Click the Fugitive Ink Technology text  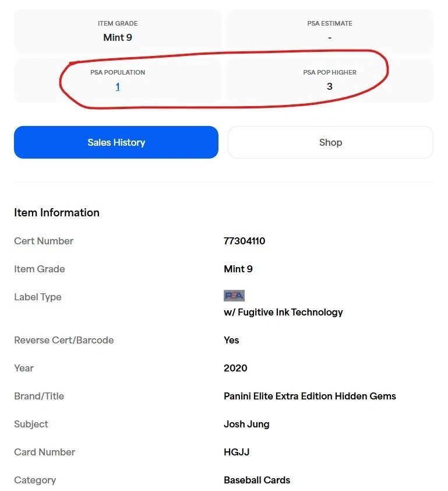point(283,312)
